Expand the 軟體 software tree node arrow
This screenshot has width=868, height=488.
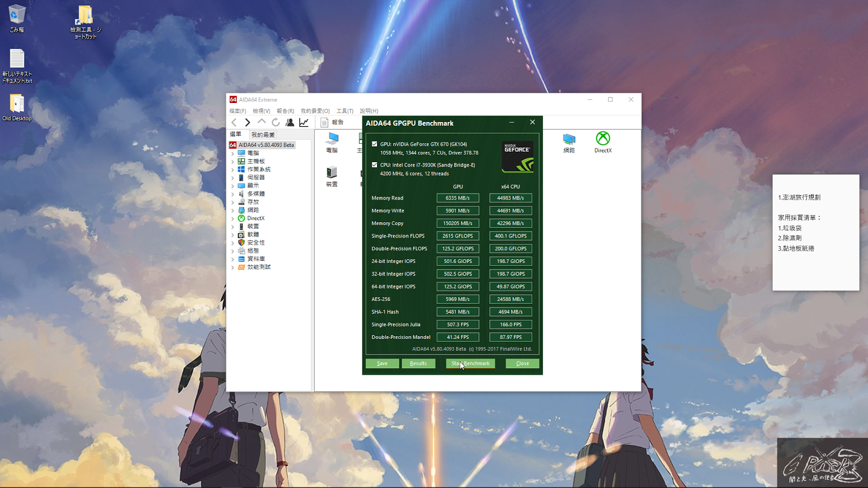[233, 235]
